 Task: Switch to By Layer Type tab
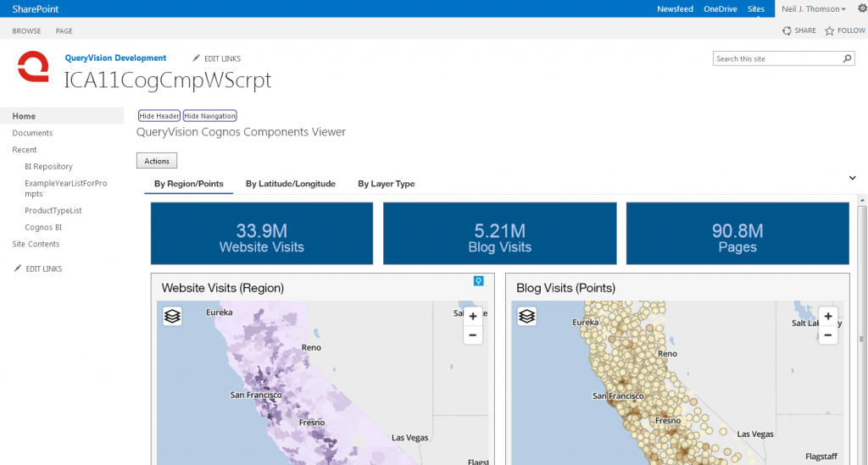click(x=387, y=184)
